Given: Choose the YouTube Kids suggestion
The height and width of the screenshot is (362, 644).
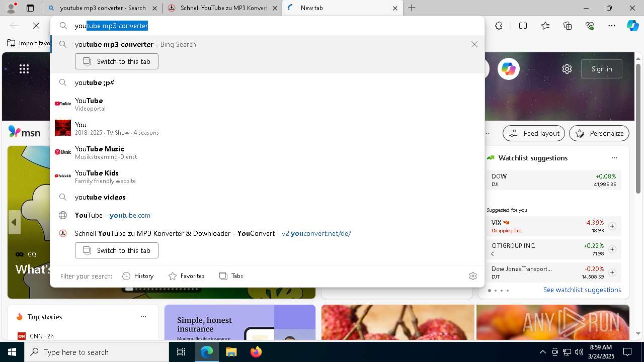Looking at the screenshot, I should tap(267, 176).
